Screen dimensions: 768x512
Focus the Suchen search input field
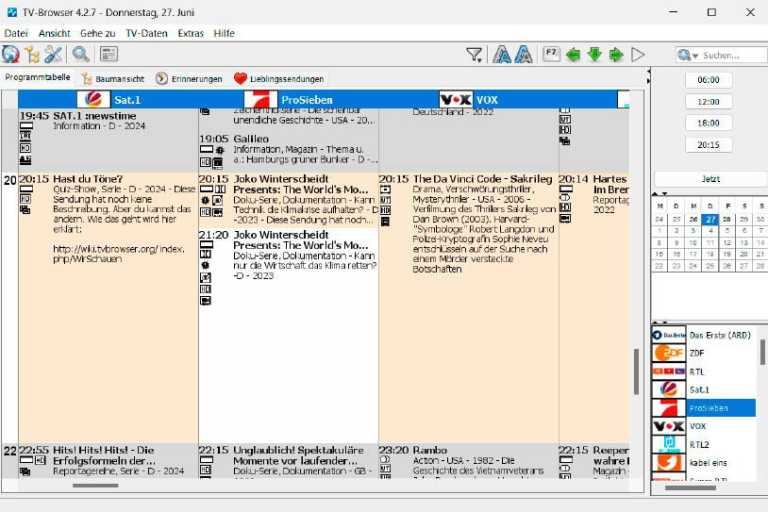(734, 55)
